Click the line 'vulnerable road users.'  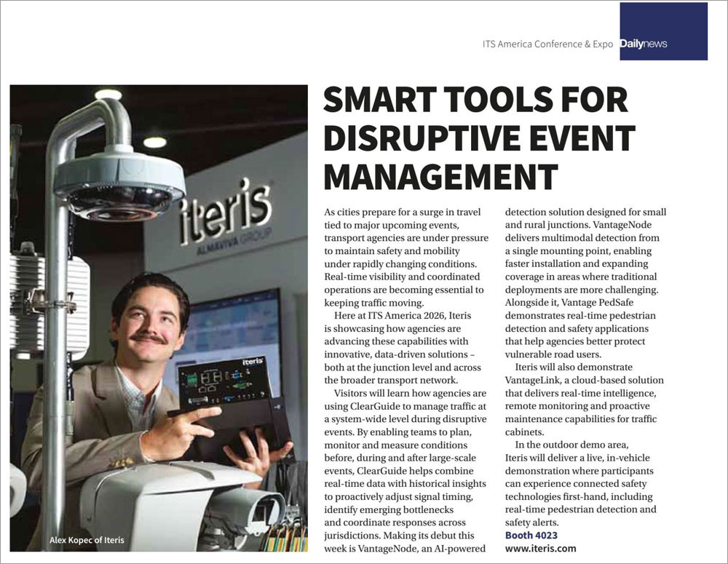click(x=553, y=354)
